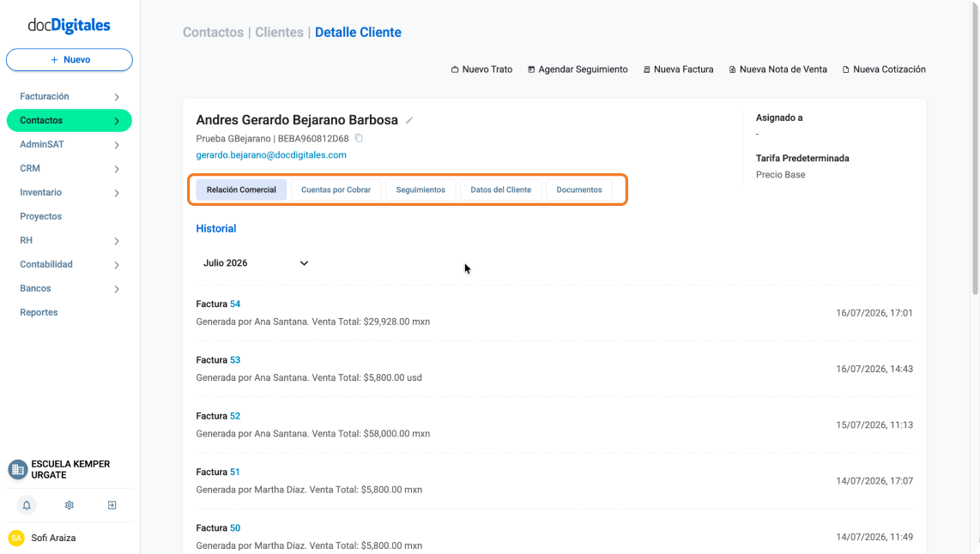
Task: Open invoice number 53 link
Action: (235, 360)
